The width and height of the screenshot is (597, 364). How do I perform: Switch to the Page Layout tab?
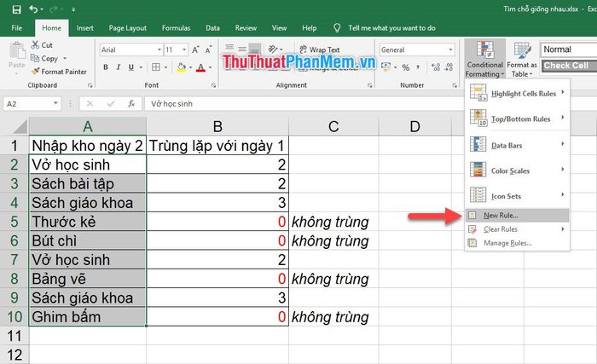(x=128, y=28)
